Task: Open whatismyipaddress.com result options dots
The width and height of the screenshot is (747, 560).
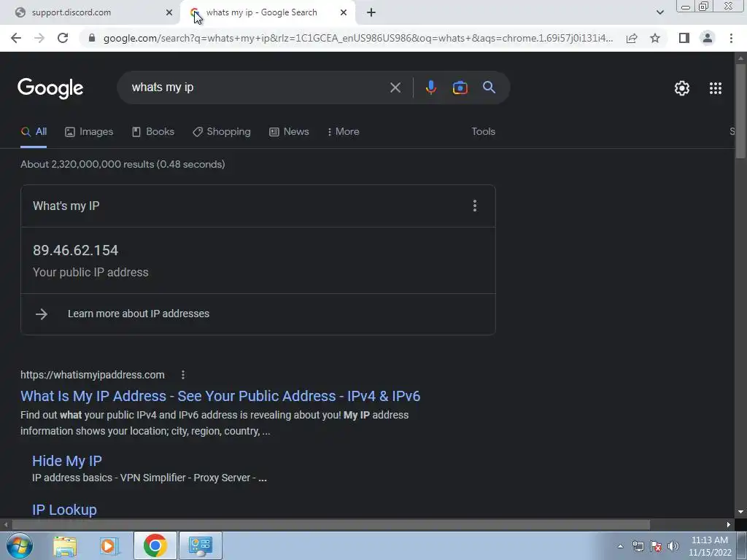Action: click(183, 376)
